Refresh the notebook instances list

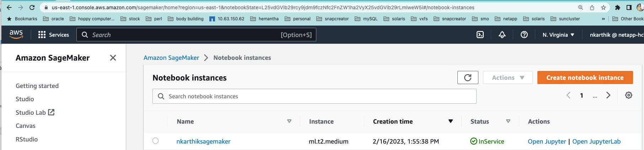coord(468,78)
